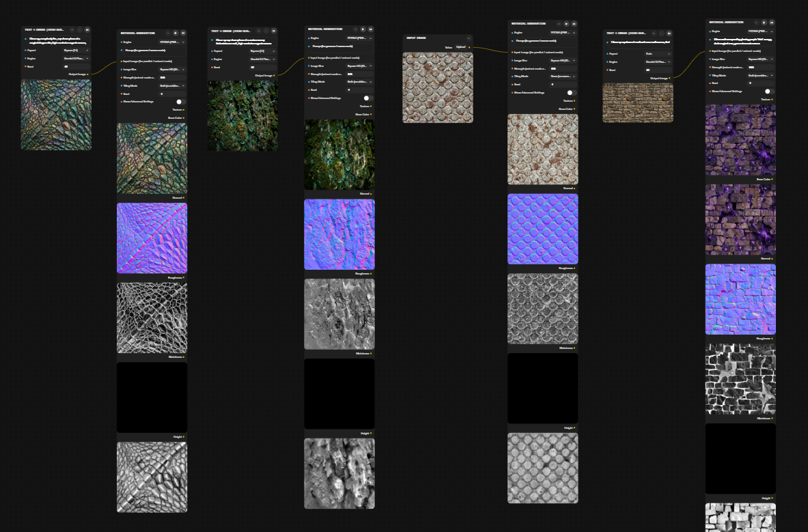This screenshot has width=808, height=532.
Task: Run the dragon-scale Material Generation node
Action: tap(176, 33)
